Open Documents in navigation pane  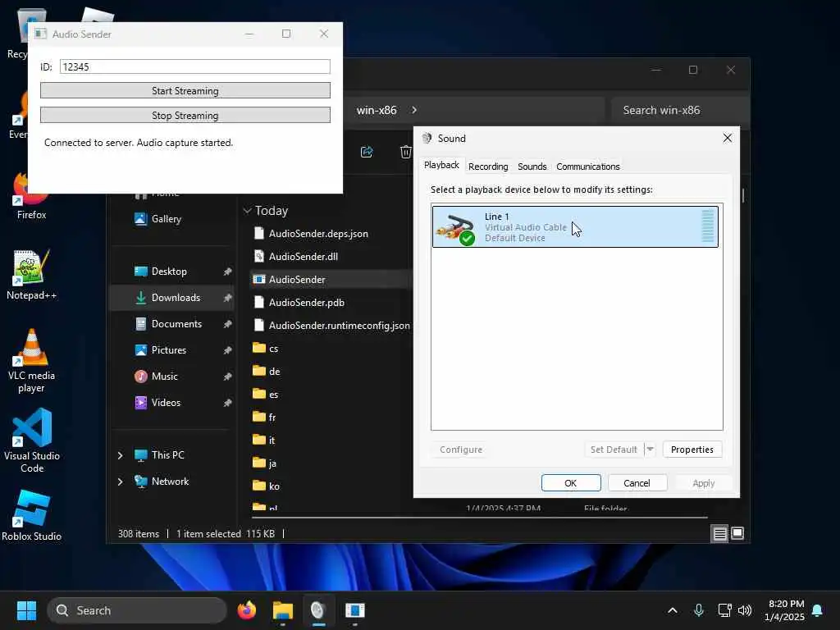point(176,324)
